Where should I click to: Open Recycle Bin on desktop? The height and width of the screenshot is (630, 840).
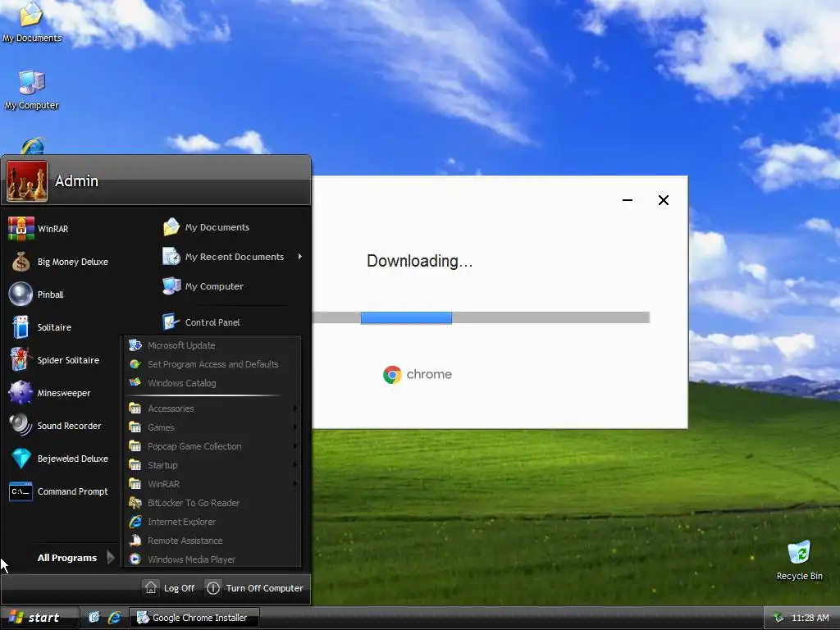click(799, 559)
